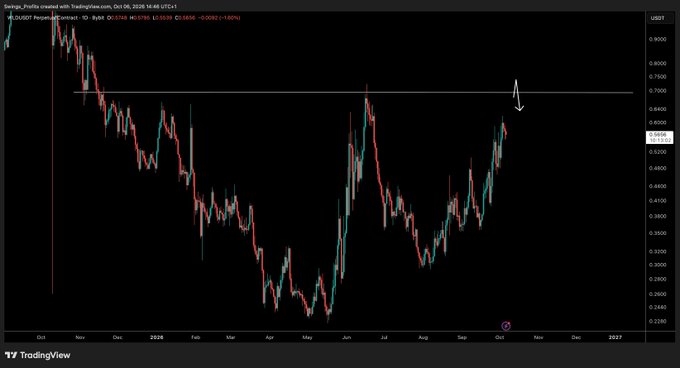The width and height of the screenshot is (680, 368).
Task: Click the 0.7000 price axis label
Action: pos(657,91)
